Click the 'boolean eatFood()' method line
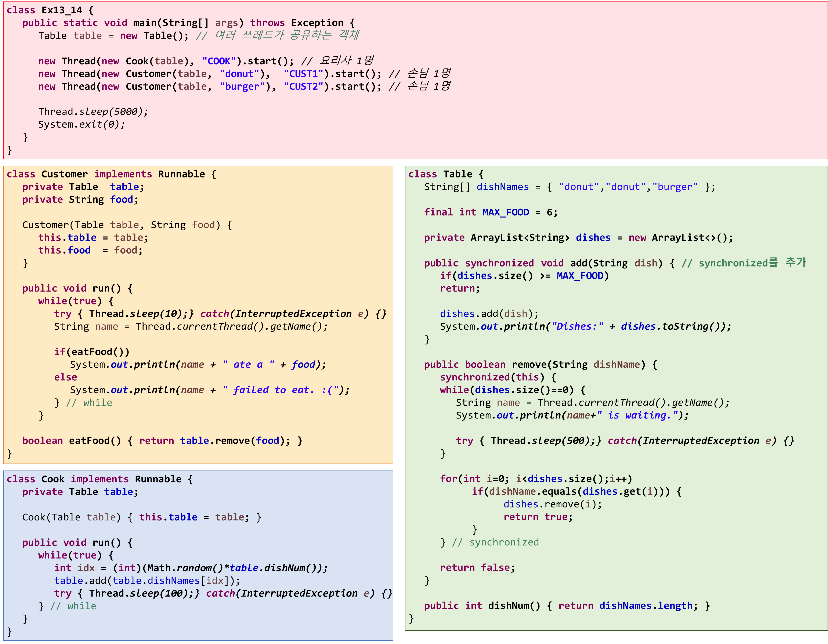Image resolution: width=828 pixels, height=644 pixels. click(162, 441)
